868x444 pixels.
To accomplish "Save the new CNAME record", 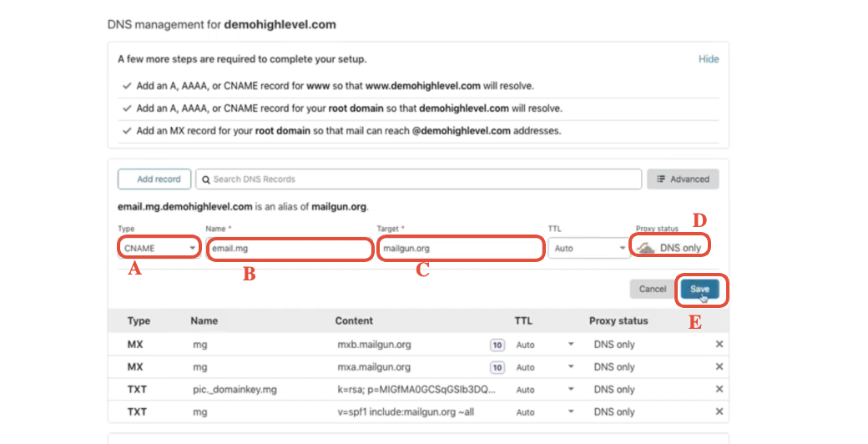I will (x=699, y=290).
